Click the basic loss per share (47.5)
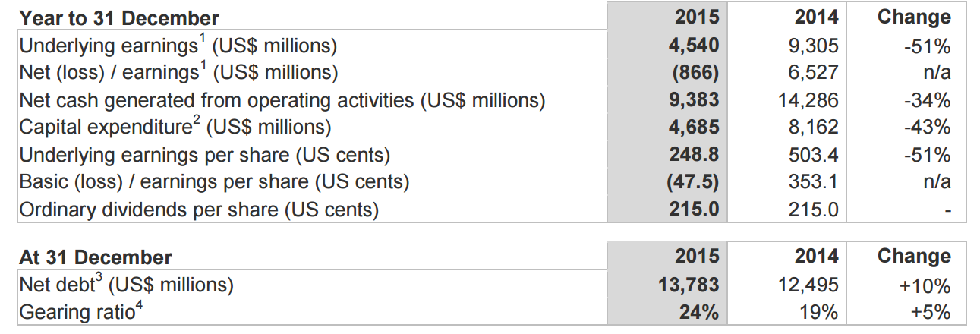980x334 pixels. (693, 182)
